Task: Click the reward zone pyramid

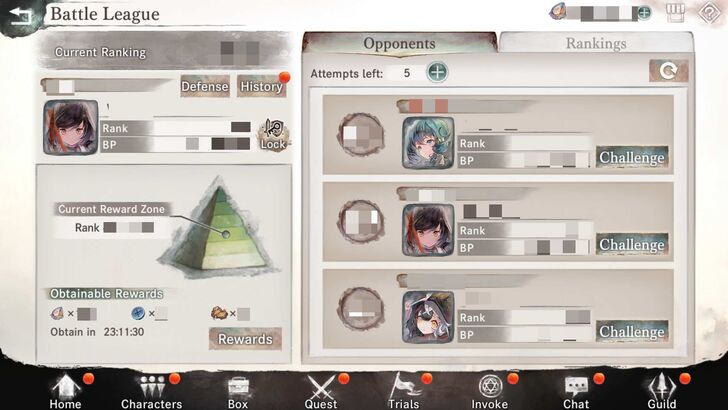Action: [220, 228]
